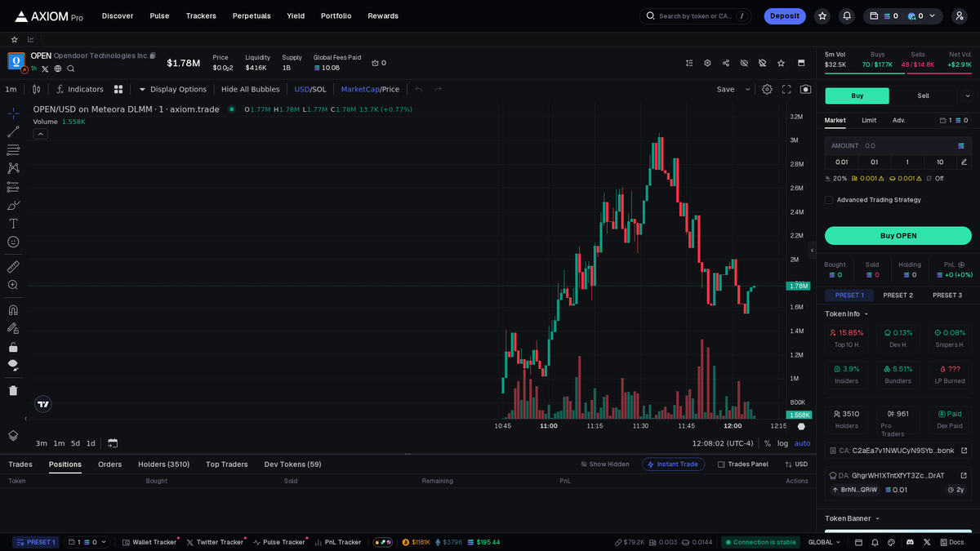Viewport: 980px width, 551px height.
Task: Toggle Show Hidden positions
Action: (605, 464)
